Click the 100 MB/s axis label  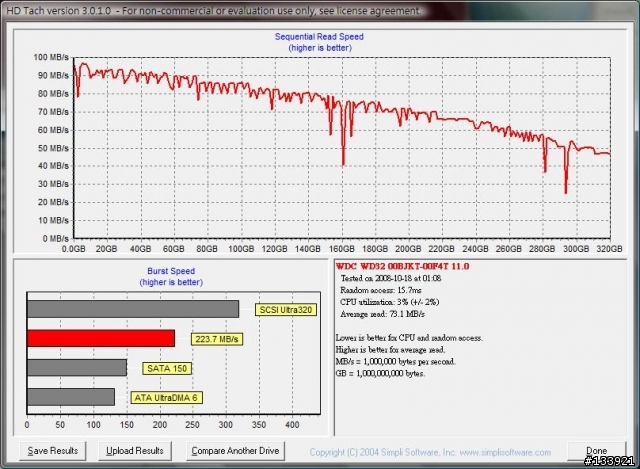pos(51,57)
